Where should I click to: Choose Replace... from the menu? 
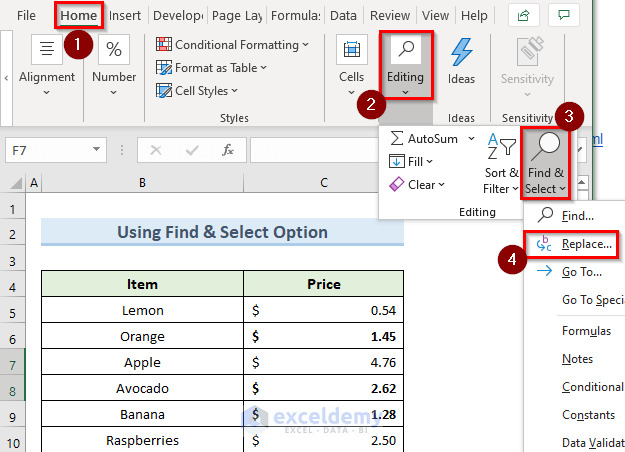(x=586, y=243)
